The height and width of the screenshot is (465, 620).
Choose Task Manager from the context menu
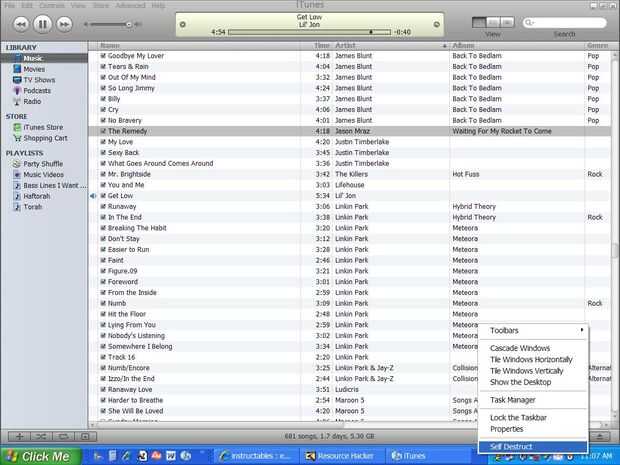[533, 400]
